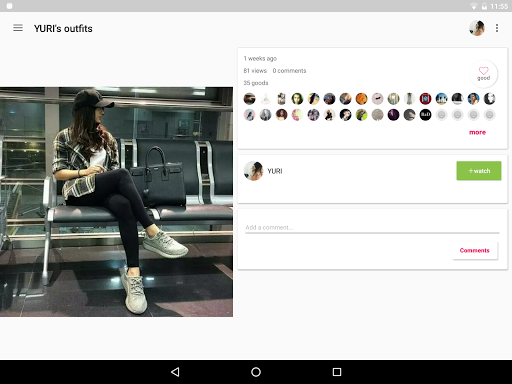This screenshot has width=512, height=384.
Task: Toggle the green +watch button
Action: tap(479, 171)
